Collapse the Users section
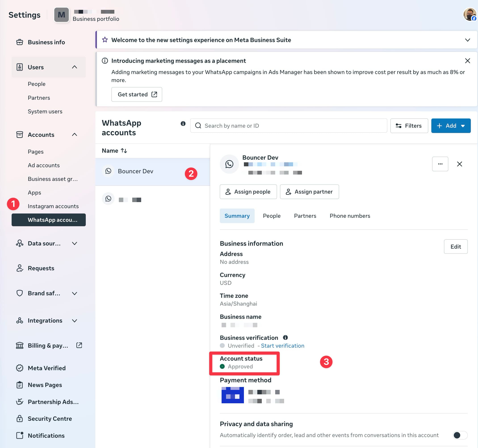 point(75,67)
